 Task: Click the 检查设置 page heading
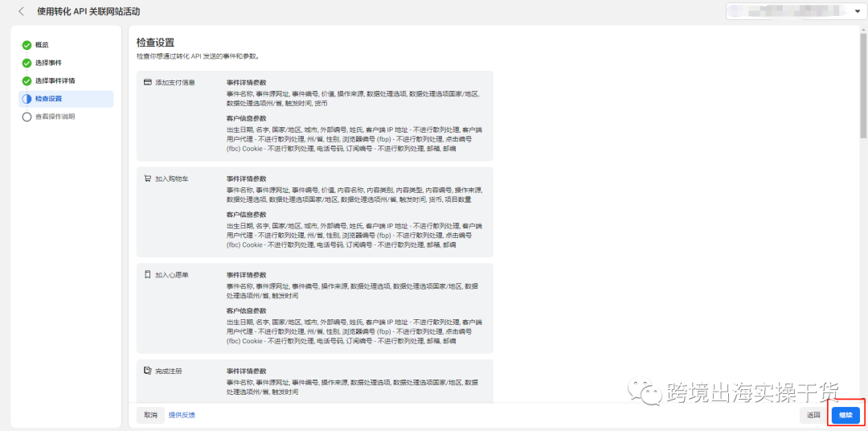pyautogui.click(x=156, y=42)
